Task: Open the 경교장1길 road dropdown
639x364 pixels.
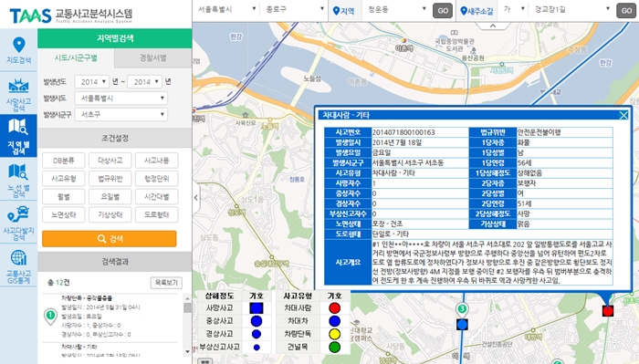Action: click(x=571, y=9)
